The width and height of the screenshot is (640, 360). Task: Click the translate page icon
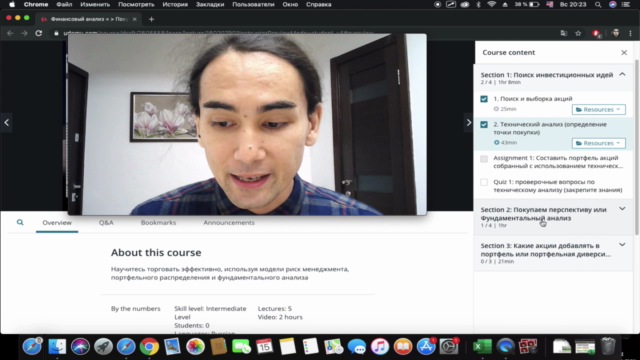564,33
